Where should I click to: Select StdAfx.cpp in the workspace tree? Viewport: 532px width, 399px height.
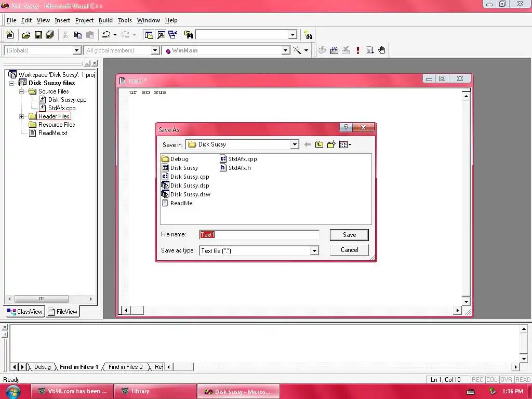57,108
